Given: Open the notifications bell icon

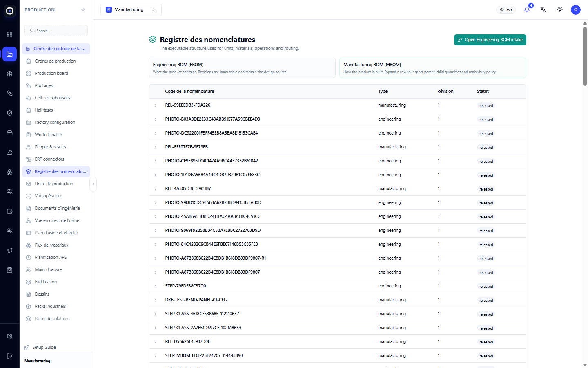Looking at the screenshot, I should click(527, 9).
